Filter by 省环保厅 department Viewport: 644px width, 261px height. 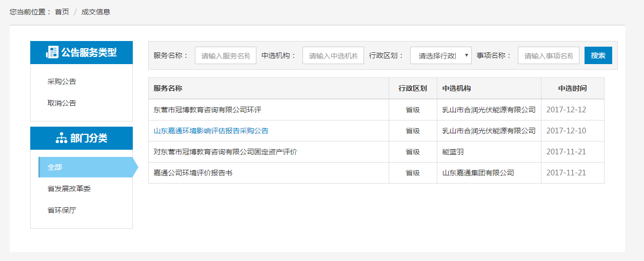click(x=62, y=210)
